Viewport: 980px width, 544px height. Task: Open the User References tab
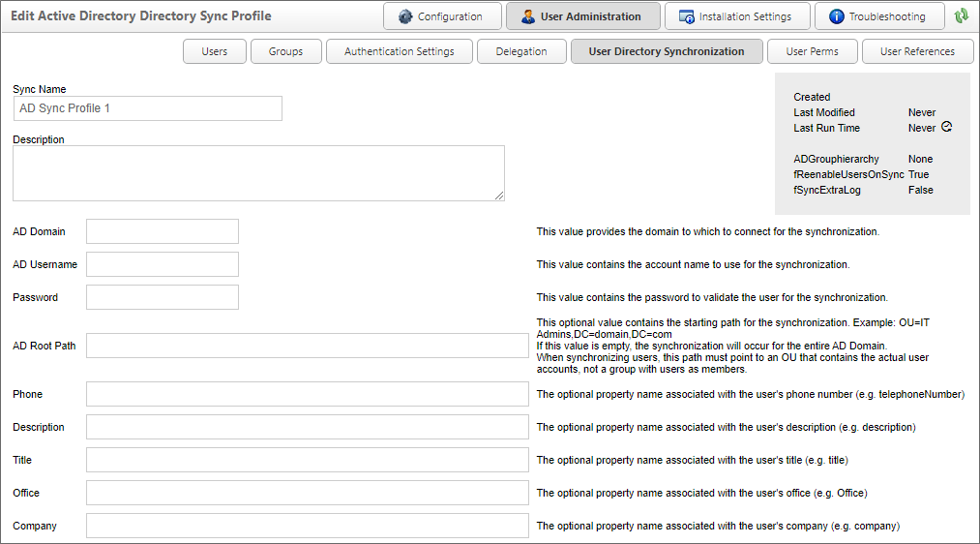point(916,51)
